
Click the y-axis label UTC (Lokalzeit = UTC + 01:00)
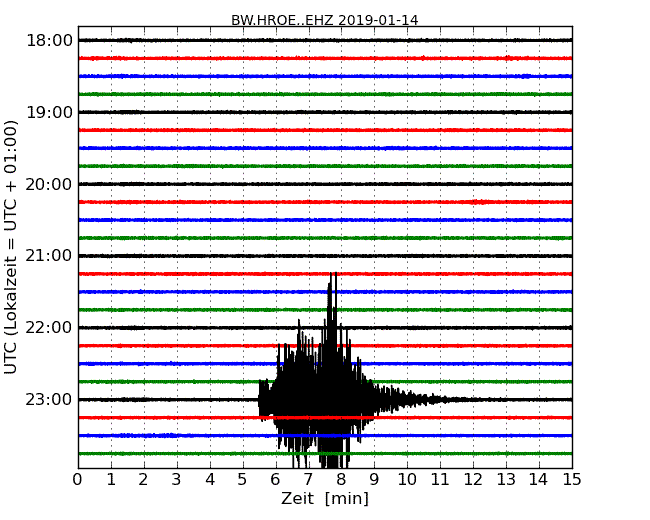click(11, 248)
